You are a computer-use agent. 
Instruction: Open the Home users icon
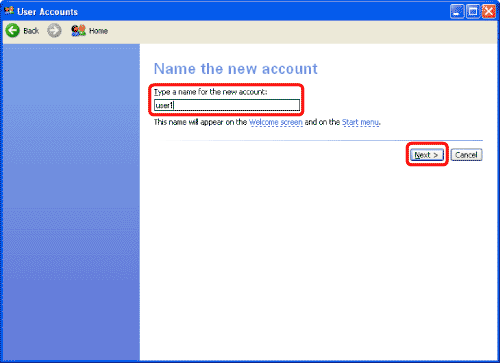pos(78,31)
